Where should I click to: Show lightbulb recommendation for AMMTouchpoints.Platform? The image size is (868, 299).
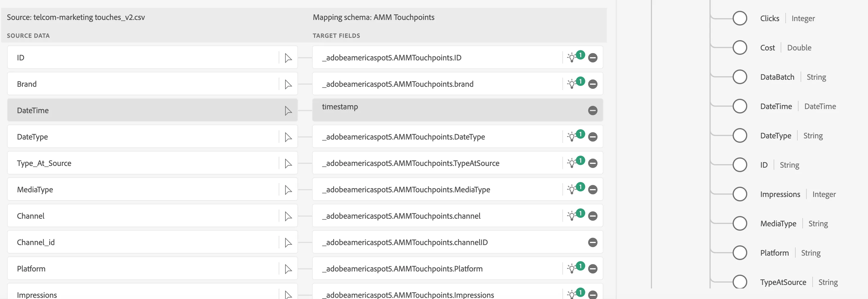572,269
